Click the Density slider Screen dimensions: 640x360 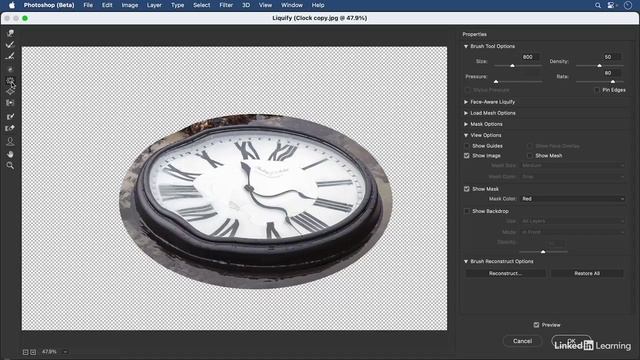coord(599,66)
